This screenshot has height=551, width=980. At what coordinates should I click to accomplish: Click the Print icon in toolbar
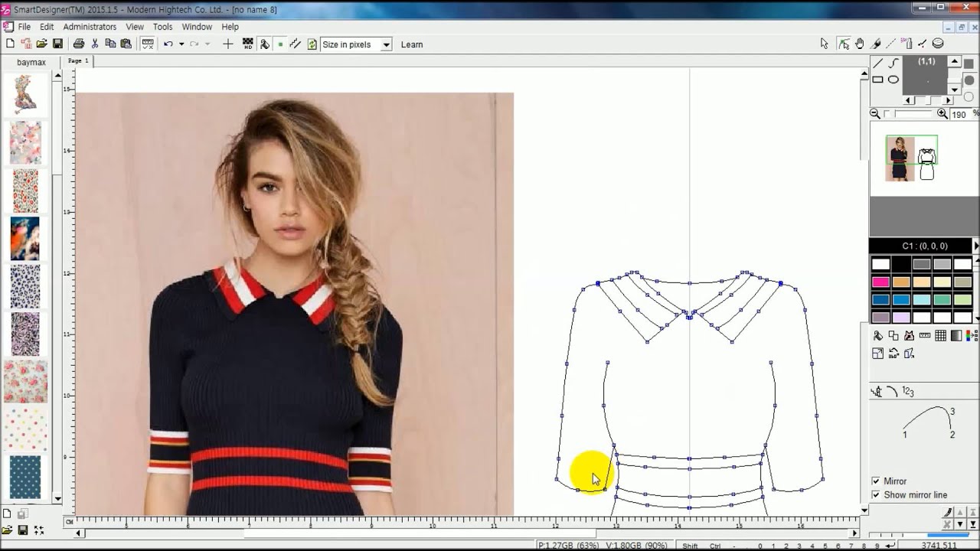pyautogui.click(x=78, y=44)
